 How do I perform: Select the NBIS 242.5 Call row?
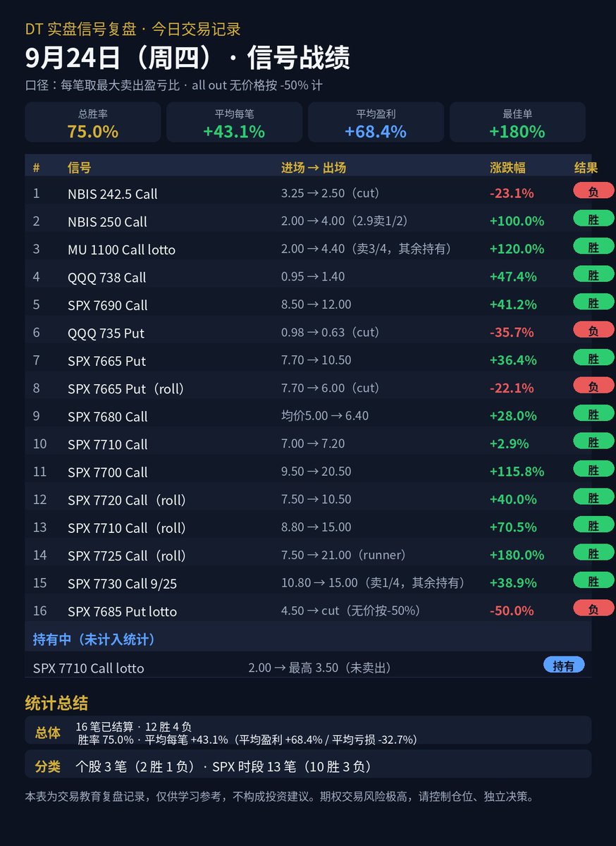point(308,192)
